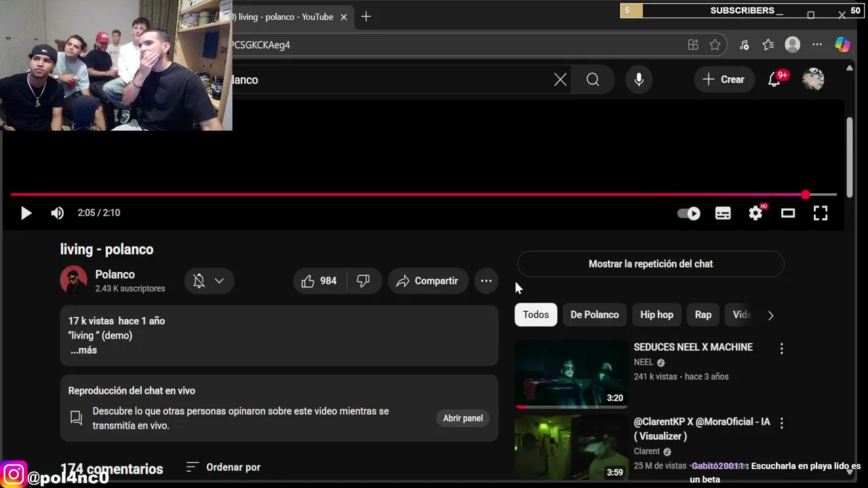
Task: Clear the YouTube search box with X
Action: click(x=560, y=79)
